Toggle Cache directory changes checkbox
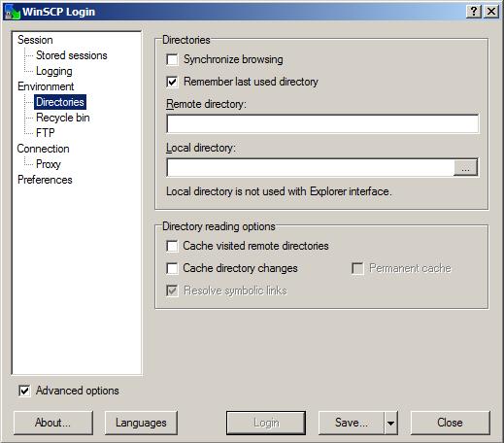Image resolution: width=504 pixels, height=443 pixels. click(172, 268)
